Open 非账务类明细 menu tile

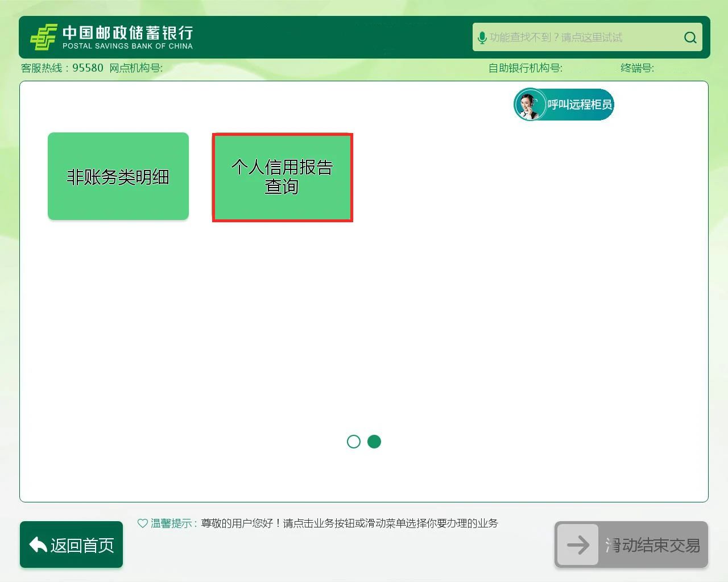(x=118, y=176)
